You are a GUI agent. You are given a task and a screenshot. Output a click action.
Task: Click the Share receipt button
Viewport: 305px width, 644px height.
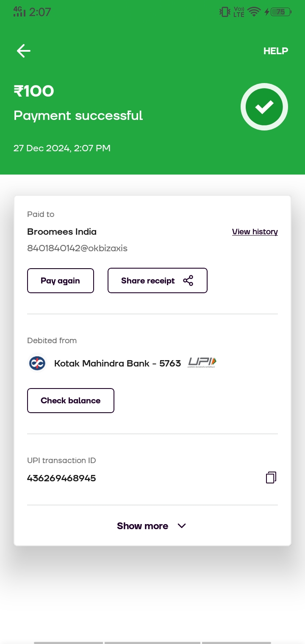158,280
